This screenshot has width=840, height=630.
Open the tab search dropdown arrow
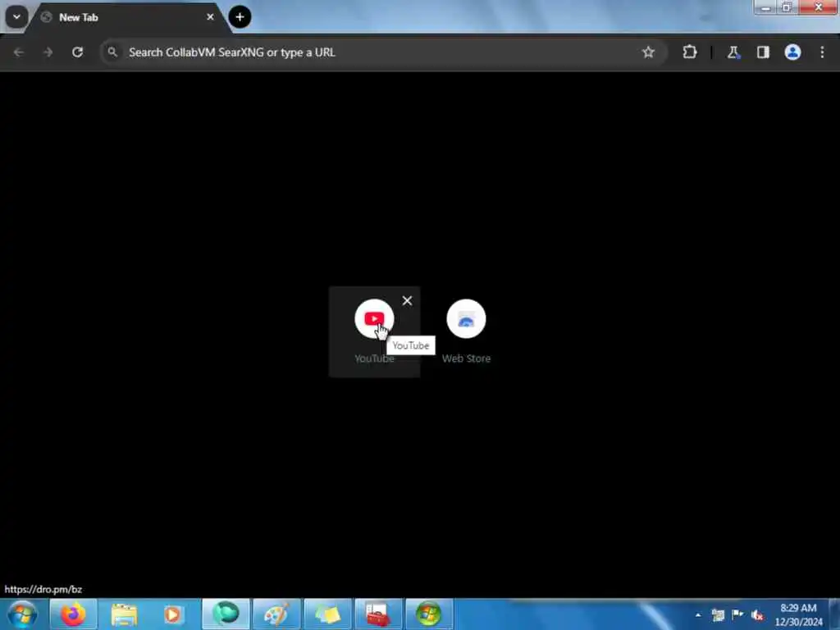click(16, 17)
